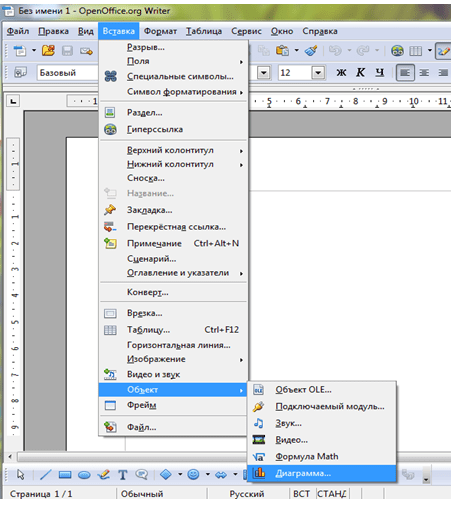Open the Базовый paragraph style combo box
Screen dimensions: 455x507
point(68,72)
